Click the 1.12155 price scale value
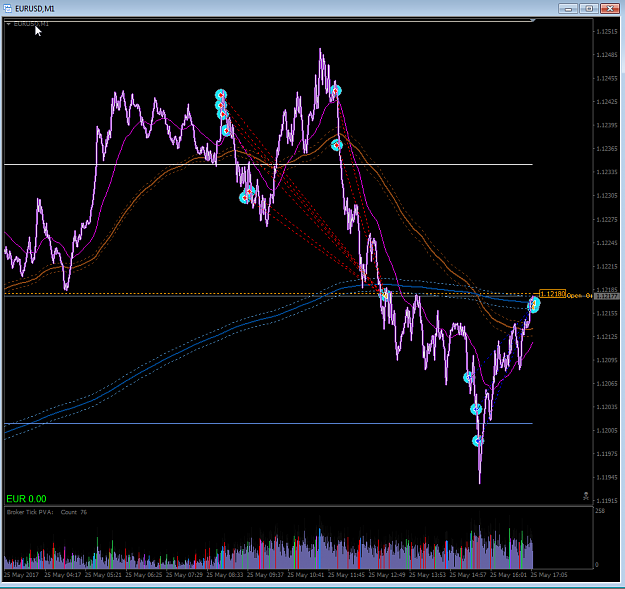The width and height of the screenshot is (625, 589). (607, 313)
